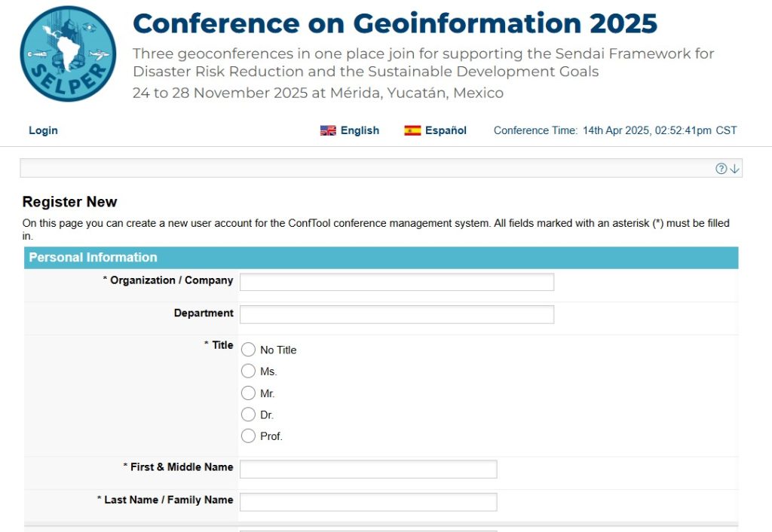Click the SELPER logo
The width and height of the screenshot is (772, 532).
(x=68, y=54)
